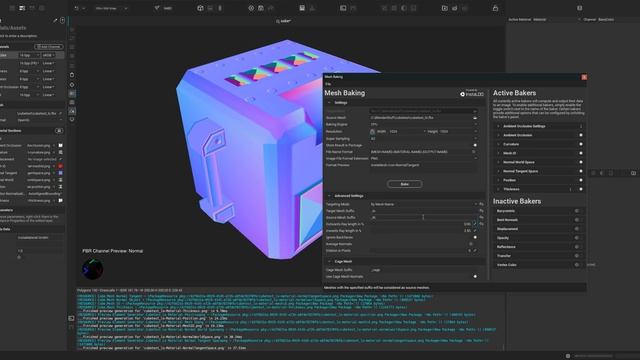The height and width of the screenshot is (360, 640).
Task: Click the play-render icon in the top toolbar
Action: pyautogui.click(x=444, y=8)
